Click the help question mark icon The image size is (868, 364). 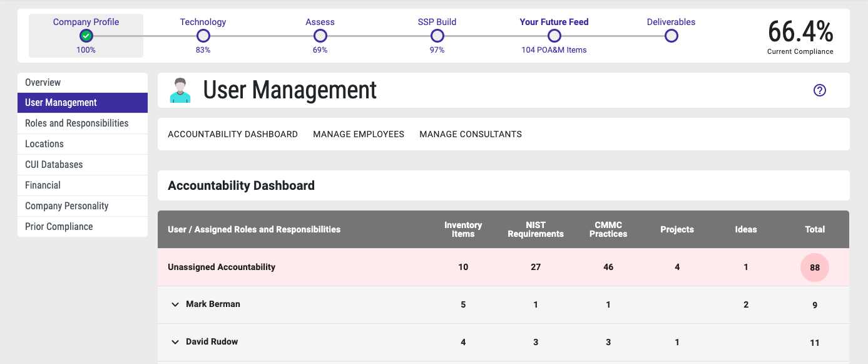[x=819, y=90]
